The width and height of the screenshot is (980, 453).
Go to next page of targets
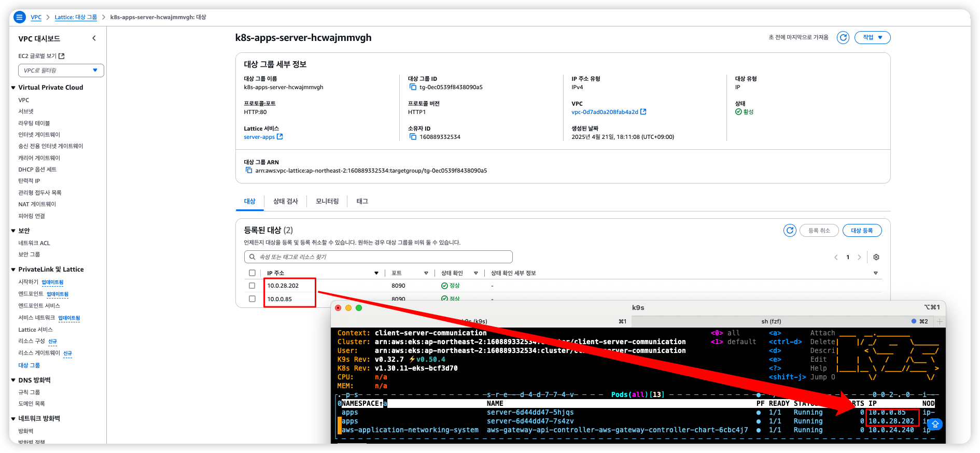tap(859, 257)
